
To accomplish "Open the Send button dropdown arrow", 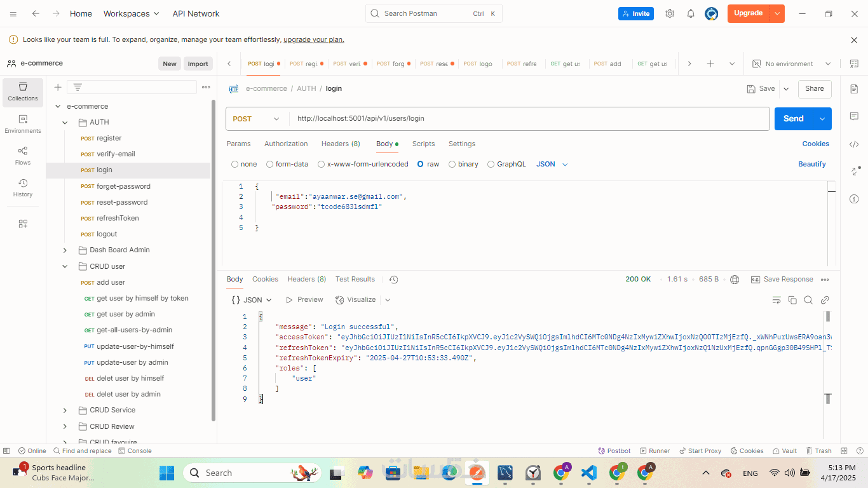I will pyautogui.click(x=823, y=119).
